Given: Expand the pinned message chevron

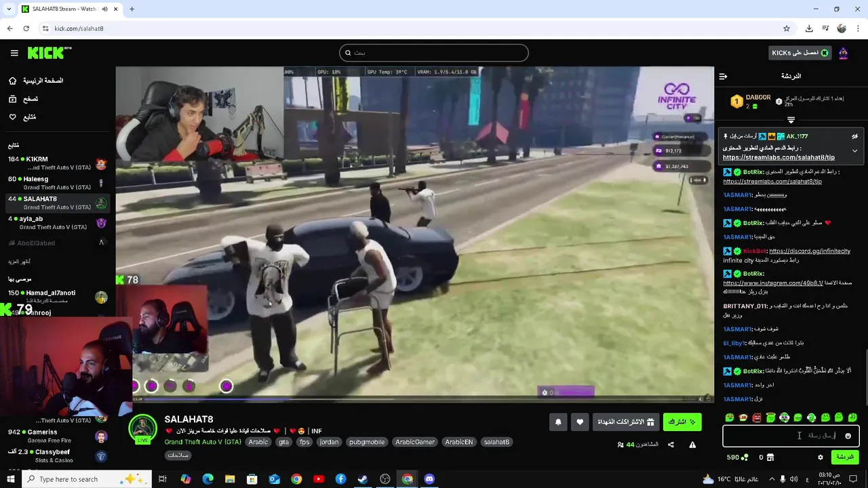Looking at the screenshot, I should click(855, 150).
